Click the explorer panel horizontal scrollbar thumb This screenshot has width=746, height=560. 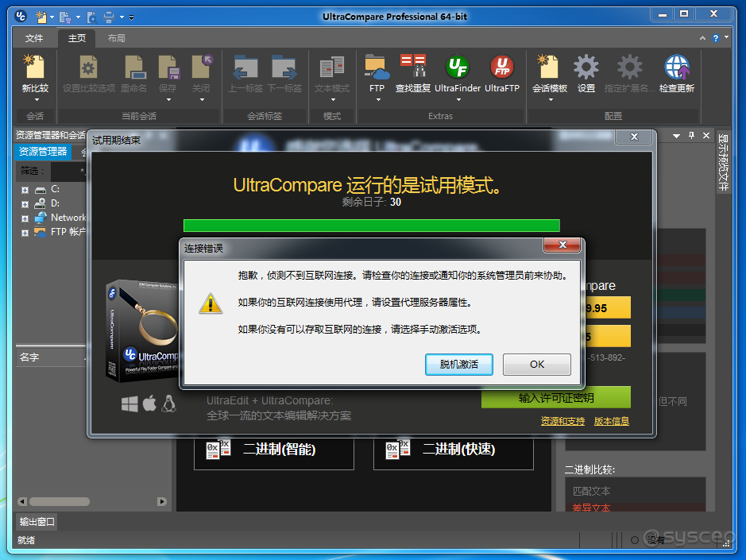(x=60, y=501)
